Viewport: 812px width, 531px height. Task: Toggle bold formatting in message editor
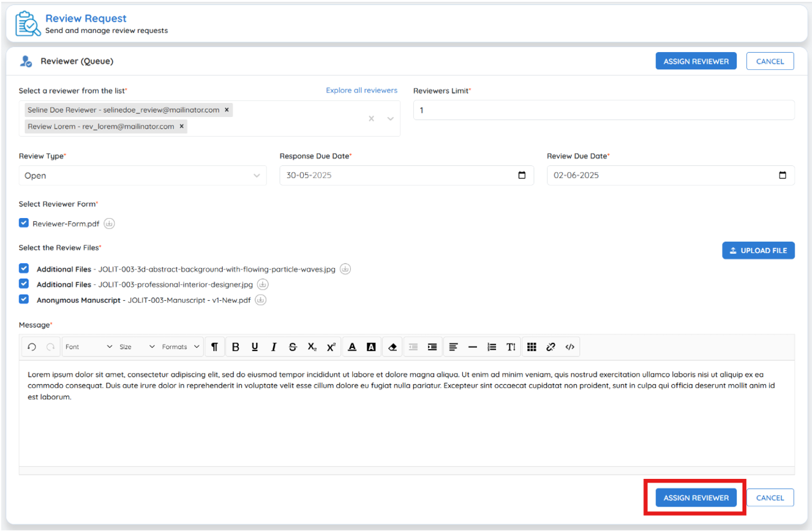tap(236, 347)
